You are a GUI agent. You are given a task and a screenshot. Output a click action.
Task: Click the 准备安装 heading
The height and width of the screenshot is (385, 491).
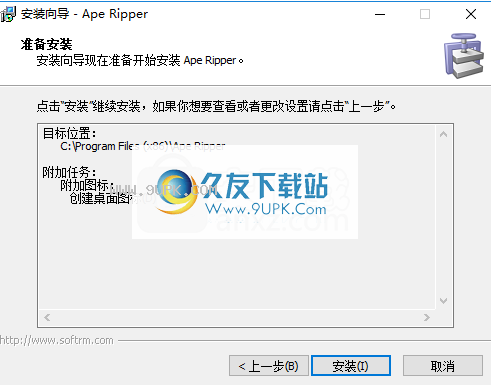tap(46, 44)
